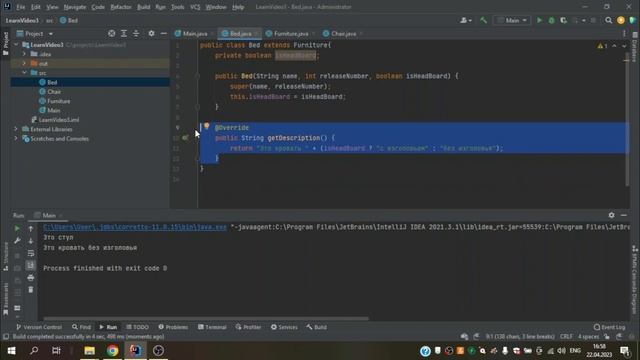Open the java.exe path link in console
This screenshot has height=360, width=640.
pyautogui.click(x=135, y=227)
